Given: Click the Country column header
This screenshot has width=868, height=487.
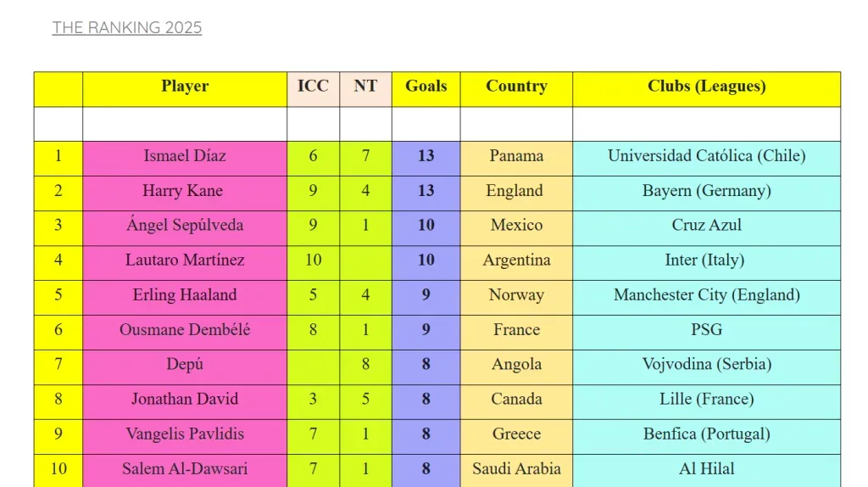Looking at the screenshot, I should 516,87.
